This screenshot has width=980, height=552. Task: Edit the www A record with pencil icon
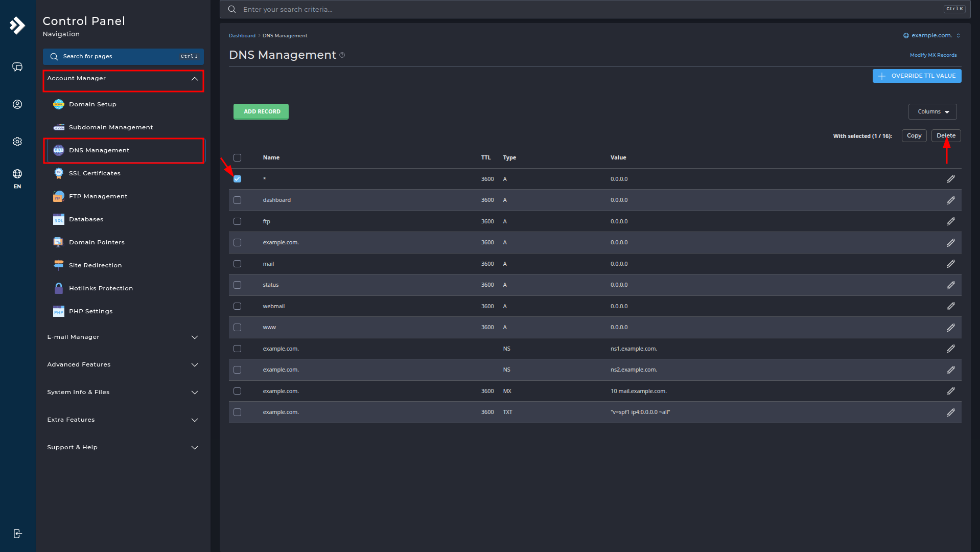[951, 327]
